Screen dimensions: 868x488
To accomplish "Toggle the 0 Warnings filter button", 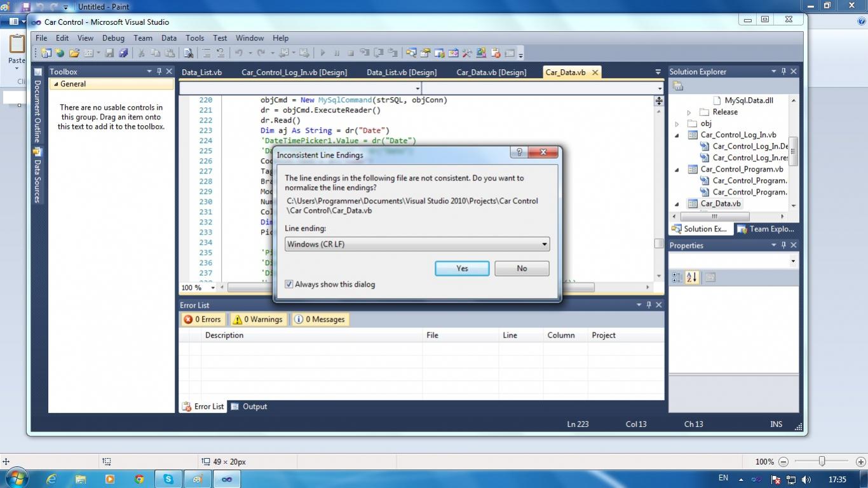I will 258,320.
